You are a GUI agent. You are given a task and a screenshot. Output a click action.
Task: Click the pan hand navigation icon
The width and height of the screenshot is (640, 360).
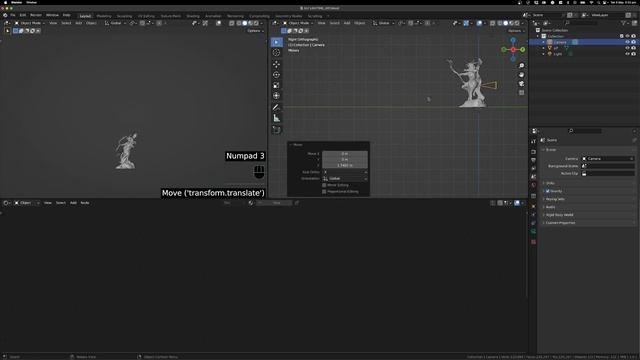(521, 75)
